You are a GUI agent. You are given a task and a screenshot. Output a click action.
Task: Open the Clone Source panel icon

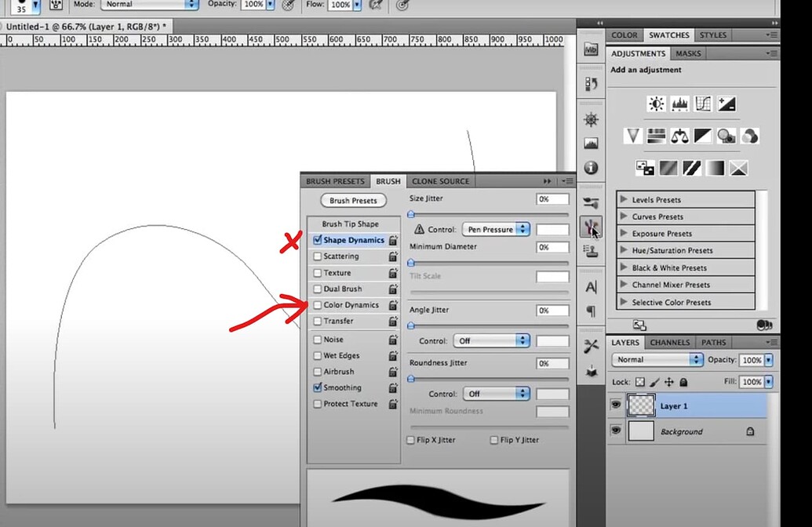[x=440, y=181]
